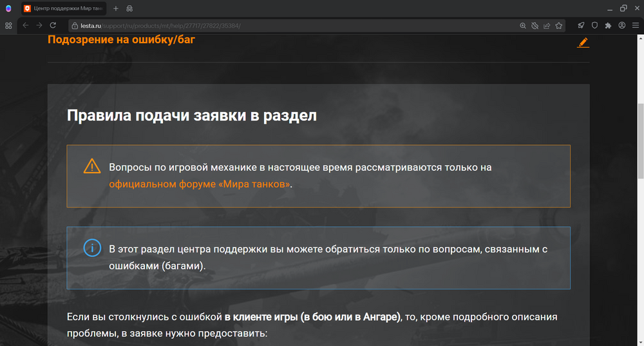Click the Подозрение на ошибку/баг heading
Image resolution: width=644 pixels, height=346 pixels.
tap(121, 39)
